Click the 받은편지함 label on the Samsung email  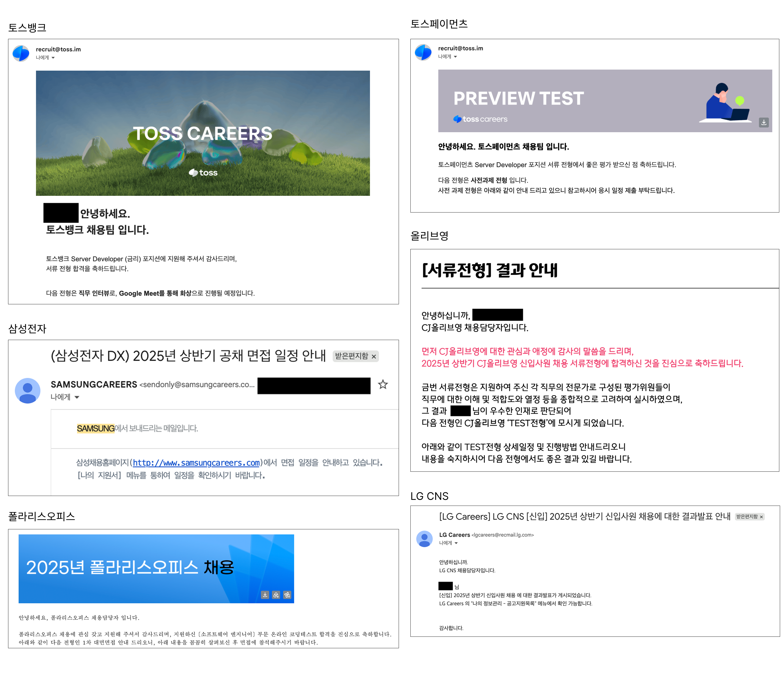click(x=351, y=356)
